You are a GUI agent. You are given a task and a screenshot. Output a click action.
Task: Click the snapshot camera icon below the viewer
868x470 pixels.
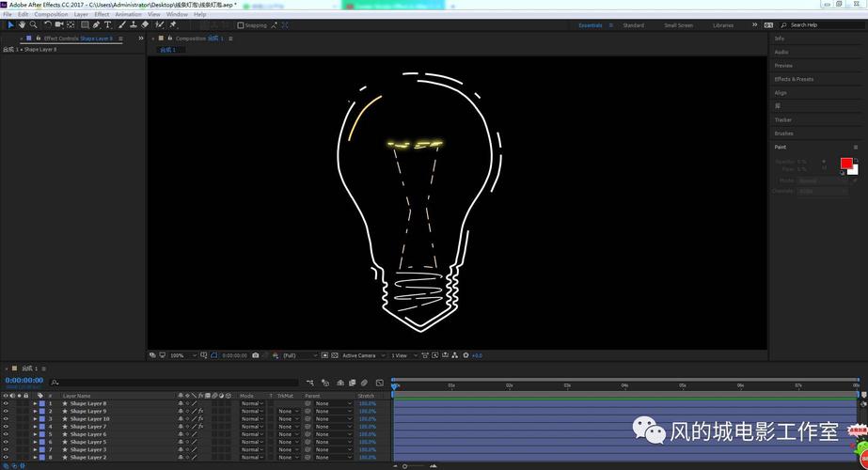point(256,355)
